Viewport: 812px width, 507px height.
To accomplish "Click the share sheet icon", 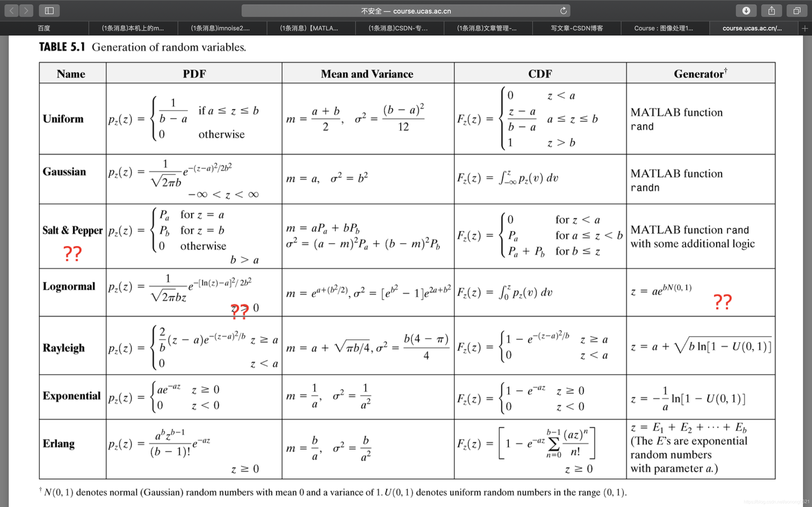I will (x=771, y=11).
